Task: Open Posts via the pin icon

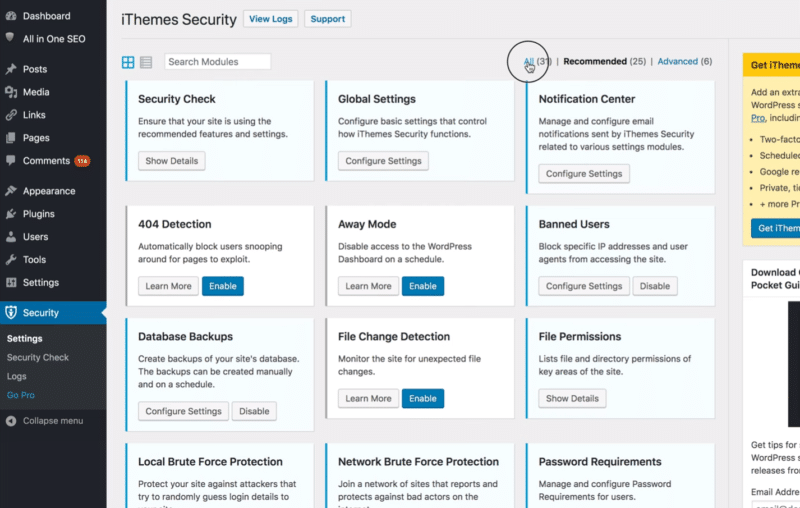Action: click(11, 69)
